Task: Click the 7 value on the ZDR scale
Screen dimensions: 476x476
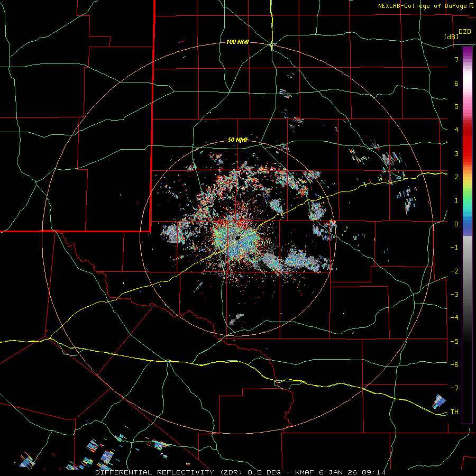Action: pyautogui.click(x=456, y=59)
